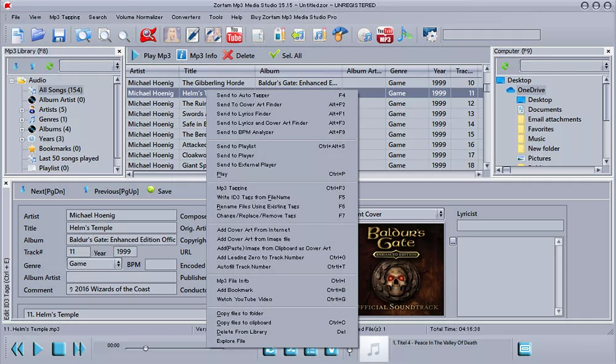Click the YouTube MP3 toolbar icon
Viewport: 616px width, 364px height.
click(385, 35)
